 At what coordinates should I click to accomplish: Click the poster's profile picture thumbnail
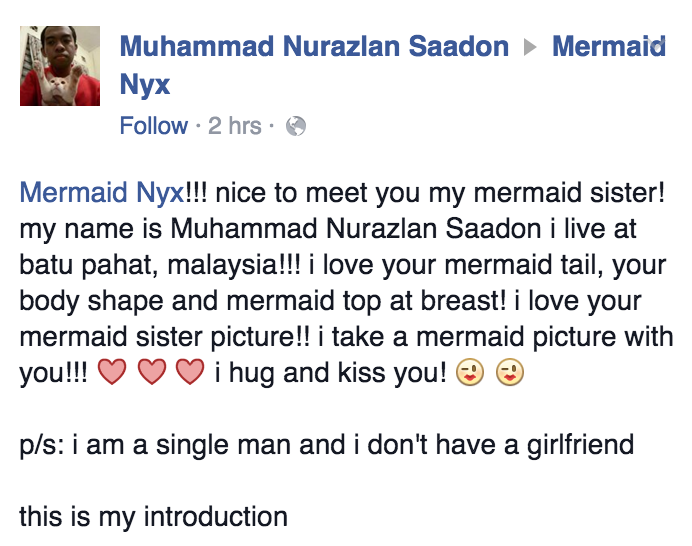coord(60,66)
